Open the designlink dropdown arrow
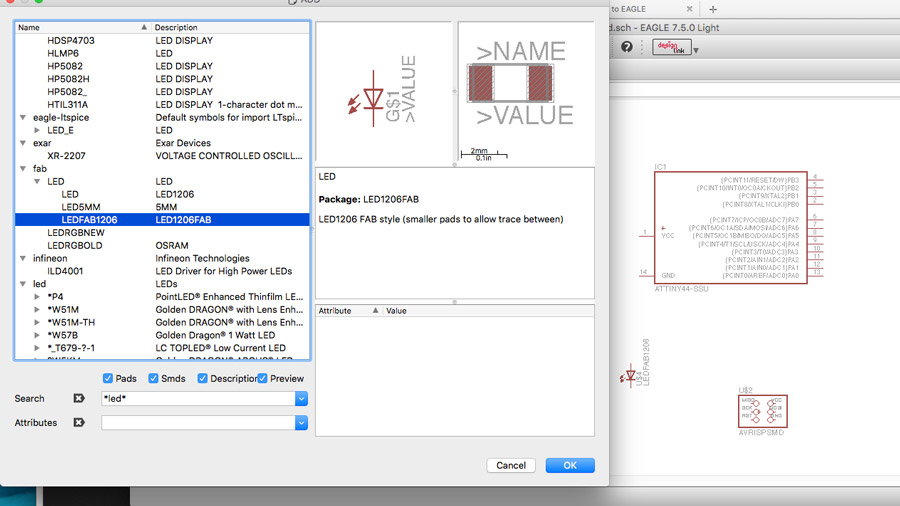 [696, 50]
